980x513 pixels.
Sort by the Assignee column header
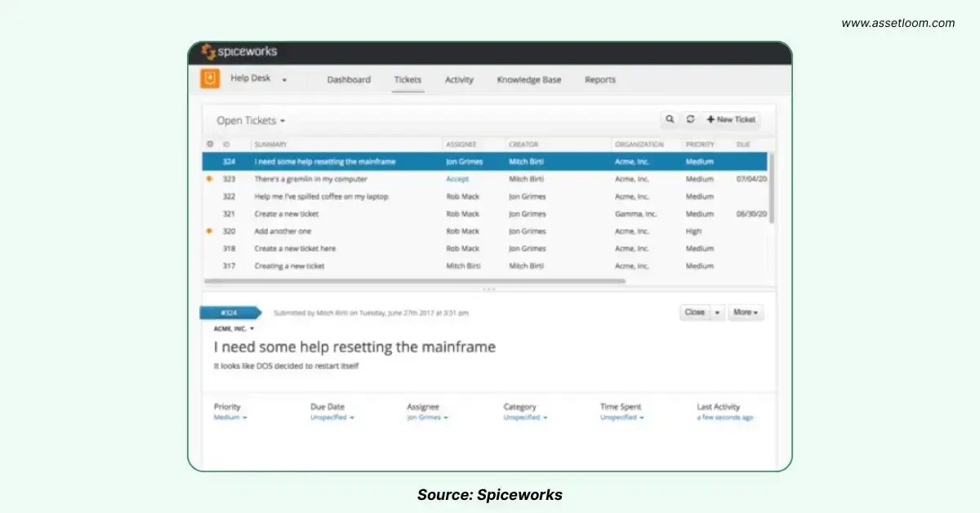click(x=461, y=145)
